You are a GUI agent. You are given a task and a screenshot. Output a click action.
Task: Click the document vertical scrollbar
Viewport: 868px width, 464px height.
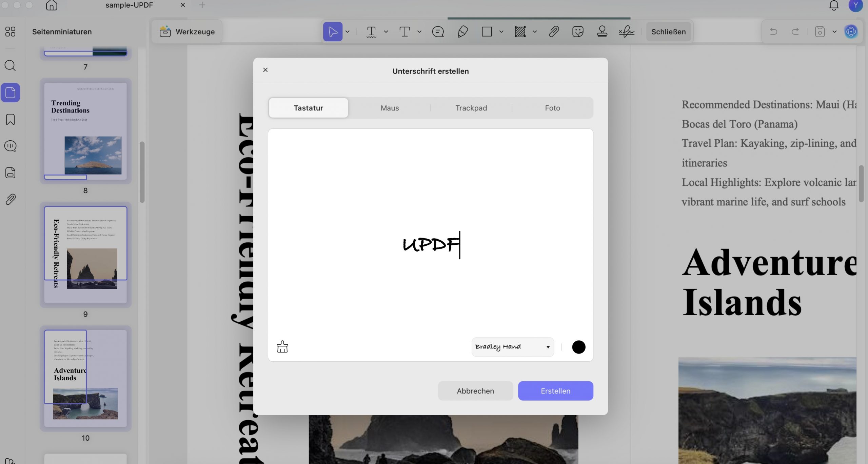coord(861,183)
